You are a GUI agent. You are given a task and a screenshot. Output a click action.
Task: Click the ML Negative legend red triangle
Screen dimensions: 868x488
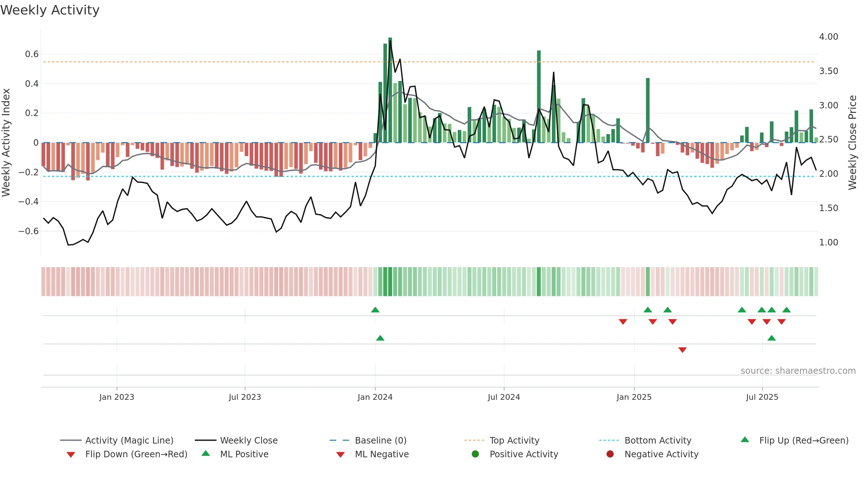pos(340,455)
